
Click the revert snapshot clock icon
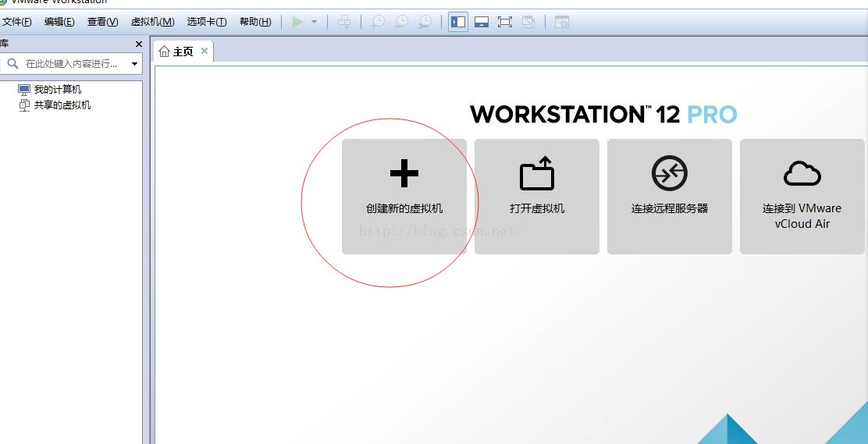[x=400, y=22]
